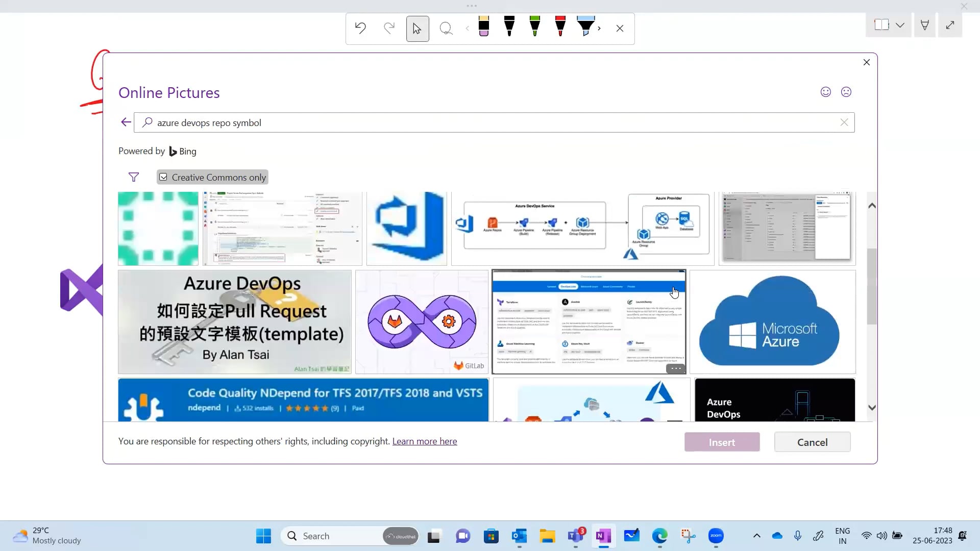Click the azure devops repo symbol search field

coord(494,122)
